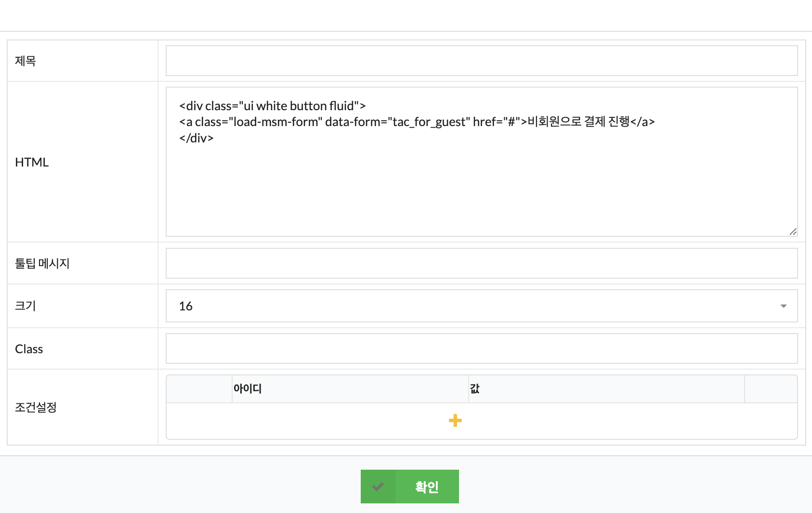Select the 크기 combo box showing 16
Screen dimensions: 812x513
point(482,306)
